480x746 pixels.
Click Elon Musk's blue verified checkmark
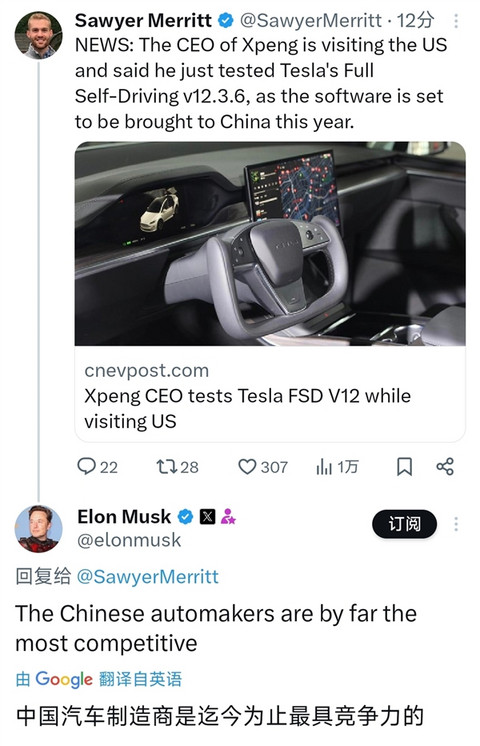(186, 516)
